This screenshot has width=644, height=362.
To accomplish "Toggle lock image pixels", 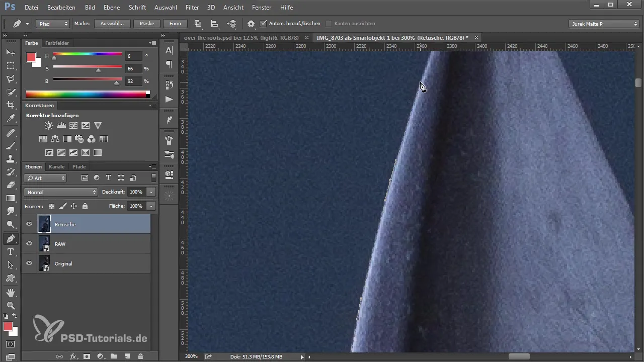I will [x=62, y=206].
